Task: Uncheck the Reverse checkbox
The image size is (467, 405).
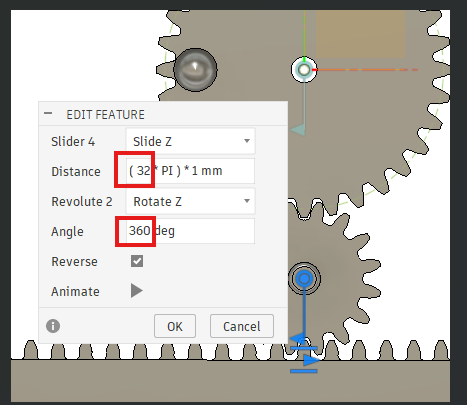Action: click(137, 261)
